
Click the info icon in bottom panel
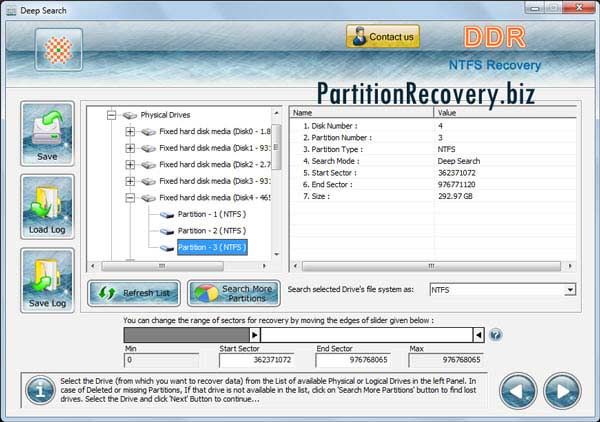pos(40,391)
